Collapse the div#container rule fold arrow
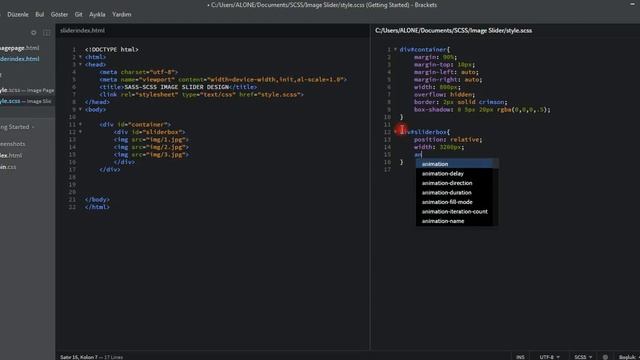The height and width of the screenshot is (360, 640). pyautogui.click(x=395, y=49)
